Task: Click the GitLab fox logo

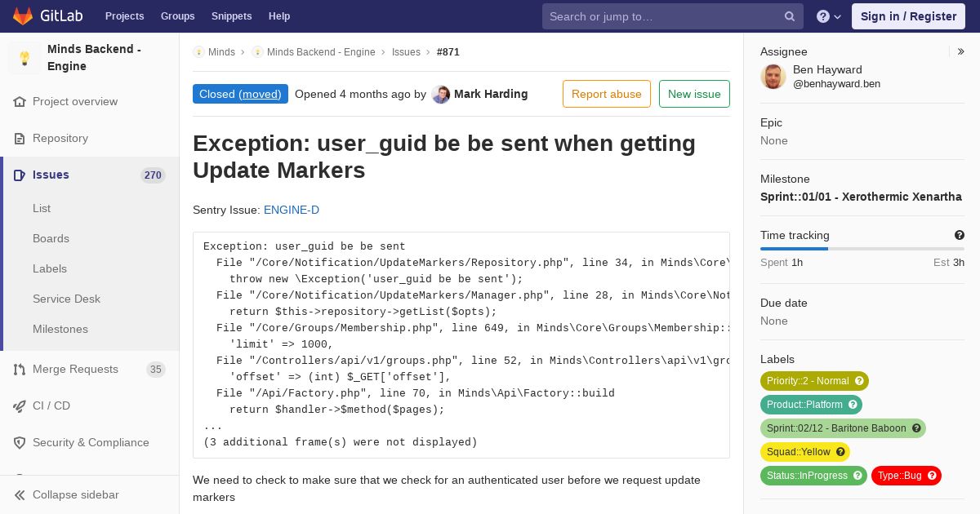Action: pos(23,16)
